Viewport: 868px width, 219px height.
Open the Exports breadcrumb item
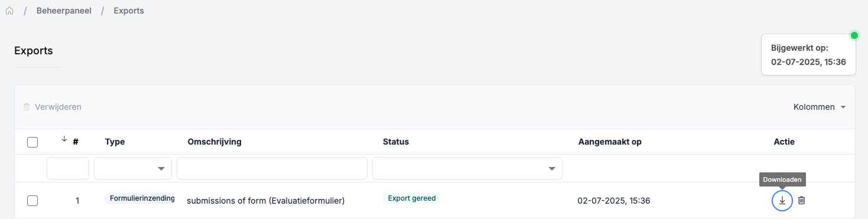[x=129, y=11]
